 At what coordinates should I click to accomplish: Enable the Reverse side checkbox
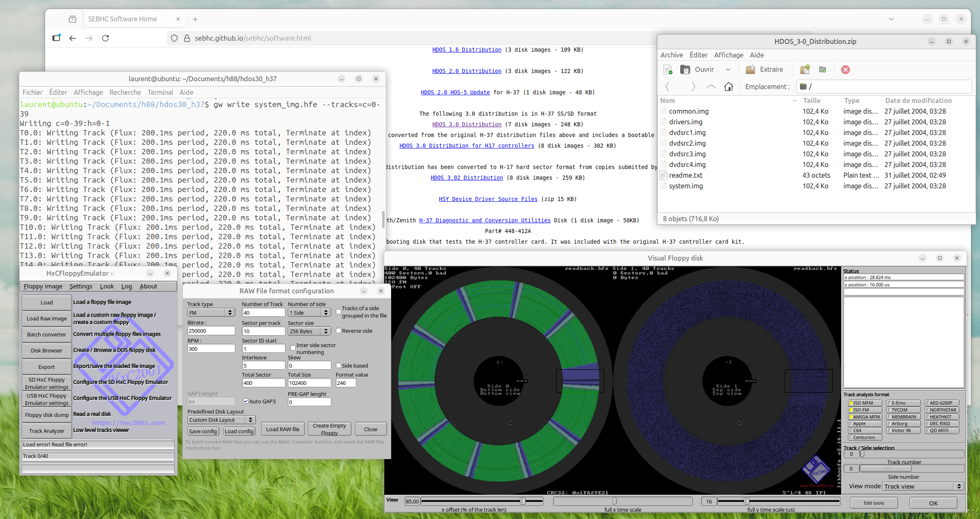click(339, 331)
